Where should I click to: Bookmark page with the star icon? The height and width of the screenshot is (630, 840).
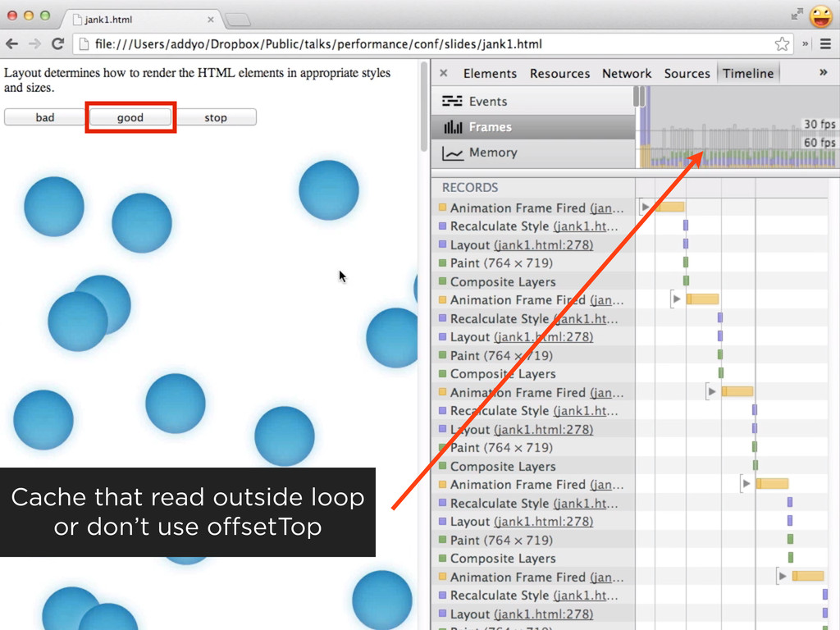[x=782, y=44]
